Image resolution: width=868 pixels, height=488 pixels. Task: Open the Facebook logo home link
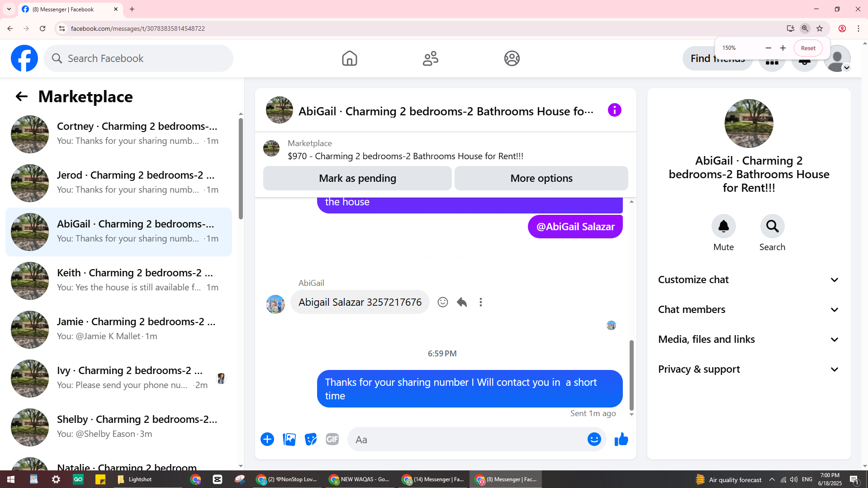click(24, 58)
